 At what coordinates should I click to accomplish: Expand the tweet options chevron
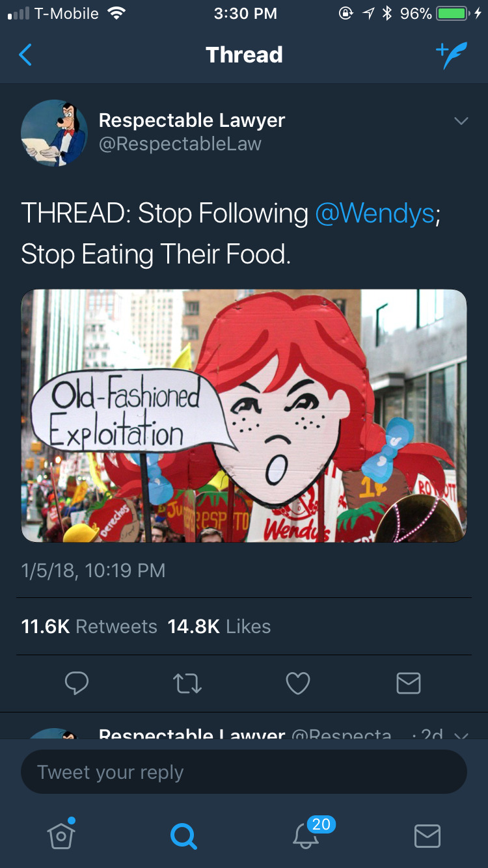(461, 121)
